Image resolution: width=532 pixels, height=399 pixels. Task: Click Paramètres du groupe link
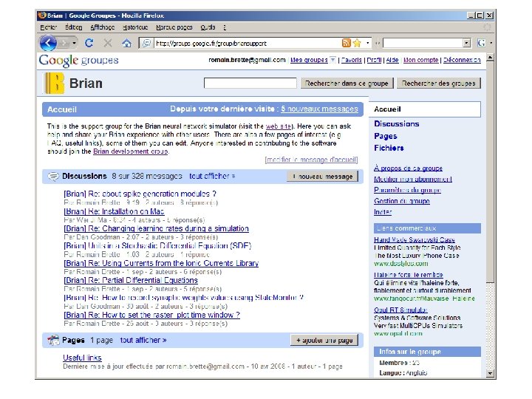point(407,190)
